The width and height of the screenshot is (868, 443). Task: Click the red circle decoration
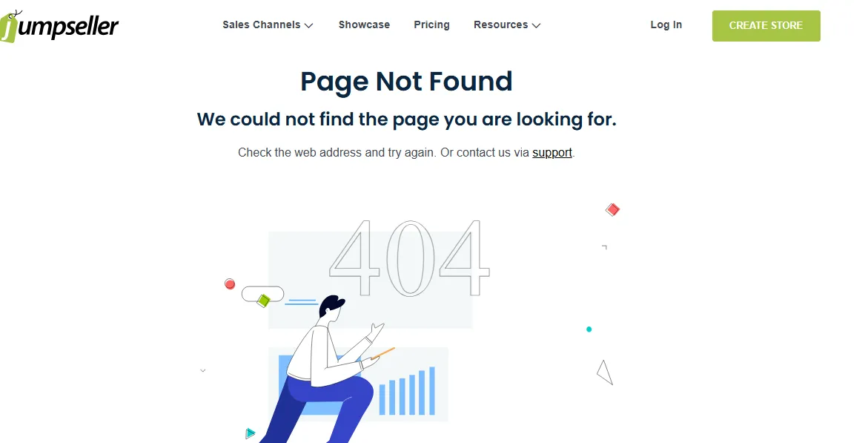pos(230,284)
